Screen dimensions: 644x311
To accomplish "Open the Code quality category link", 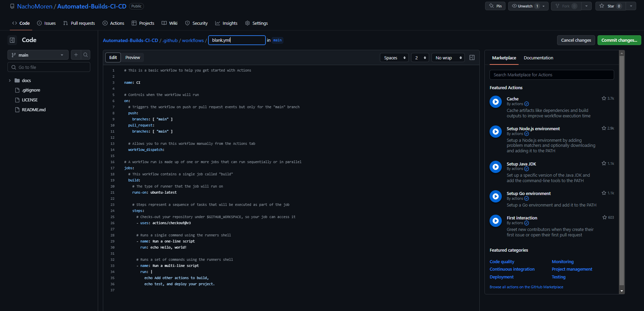I will 502,262.
